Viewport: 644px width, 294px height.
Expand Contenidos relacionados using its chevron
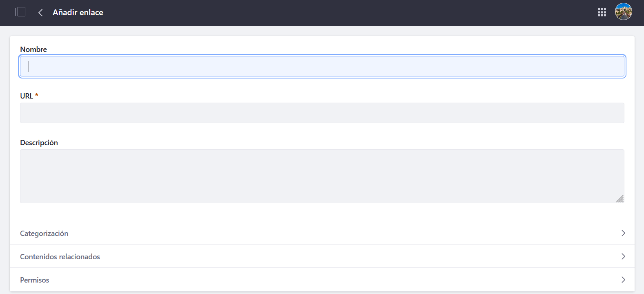point(623,256)
